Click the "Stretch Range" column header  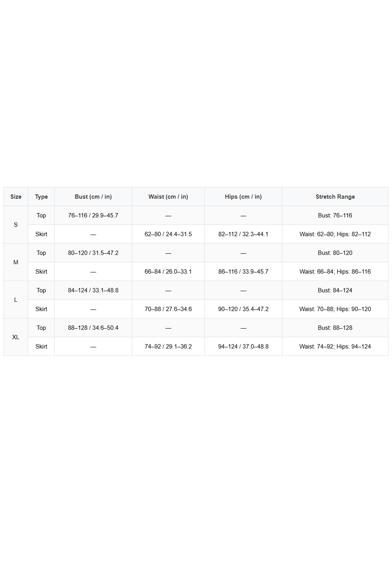pos(335,197)
